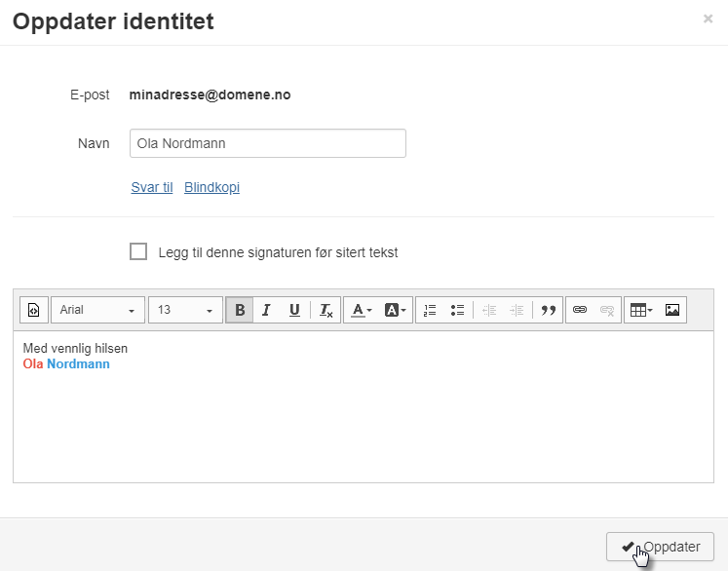Click the 'Med vennlig hilsen' signature line
The width and height of the screenshot is (728, 571).
(75, 348)
